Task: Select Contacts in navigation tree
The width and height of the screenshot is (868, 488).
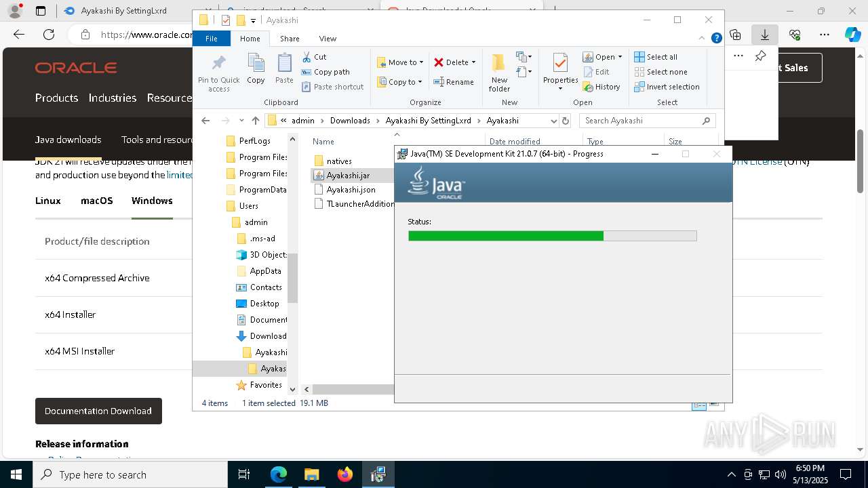Action: click(x=266, y=287)
